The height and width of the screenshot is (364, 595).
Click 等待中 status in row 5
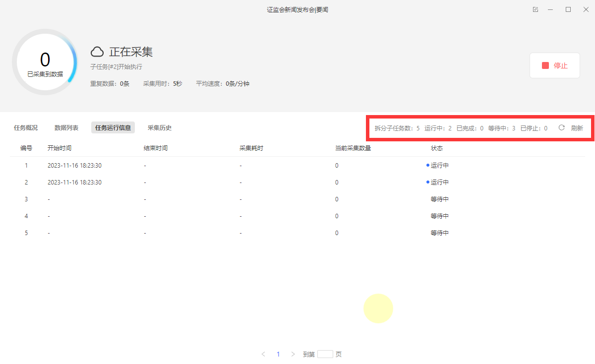[440, 233]
